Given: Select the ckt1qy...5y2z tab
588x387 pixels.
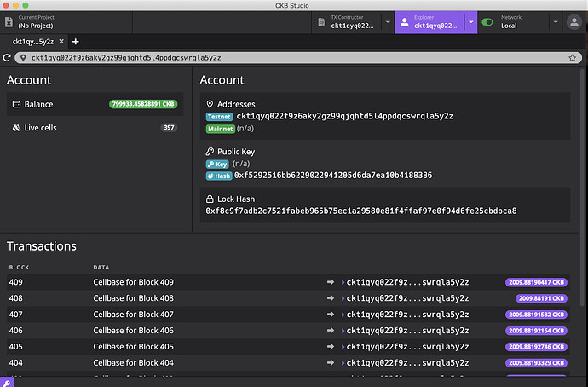Looking at the screenshot, I should [33, 42].
